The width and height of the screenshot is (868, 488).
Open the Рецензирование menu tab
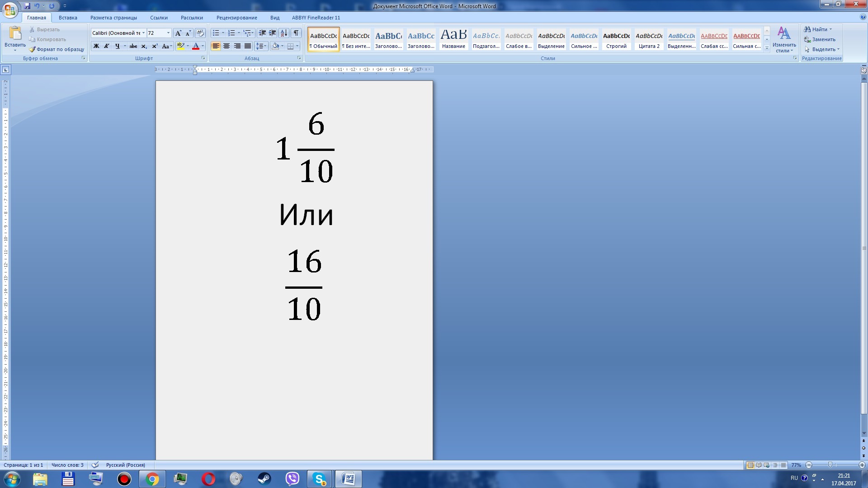coord(237,17)
